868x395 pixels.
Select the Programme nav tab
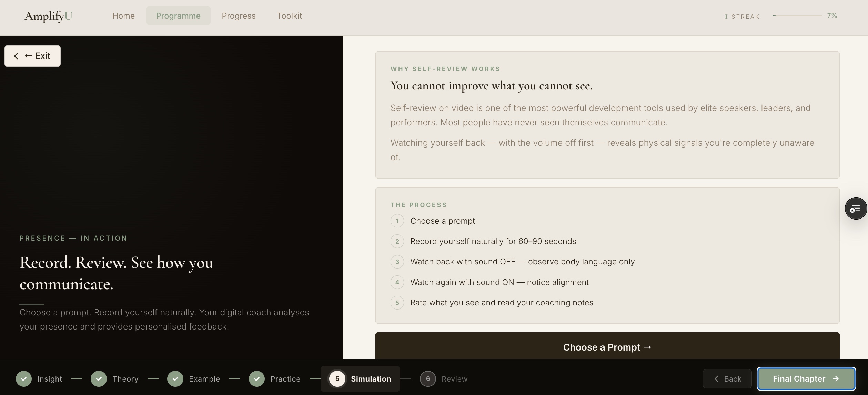[178, 16]
